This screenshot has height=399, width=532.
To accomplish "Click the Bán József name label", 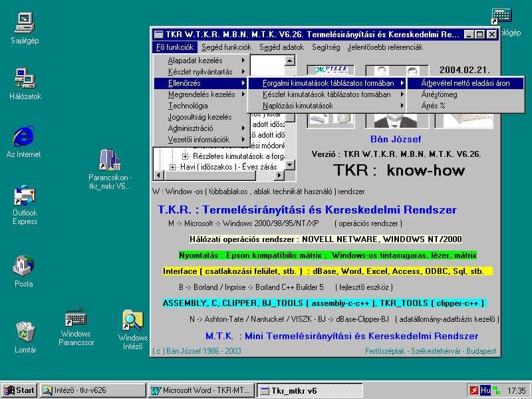I will pos(396,139).
